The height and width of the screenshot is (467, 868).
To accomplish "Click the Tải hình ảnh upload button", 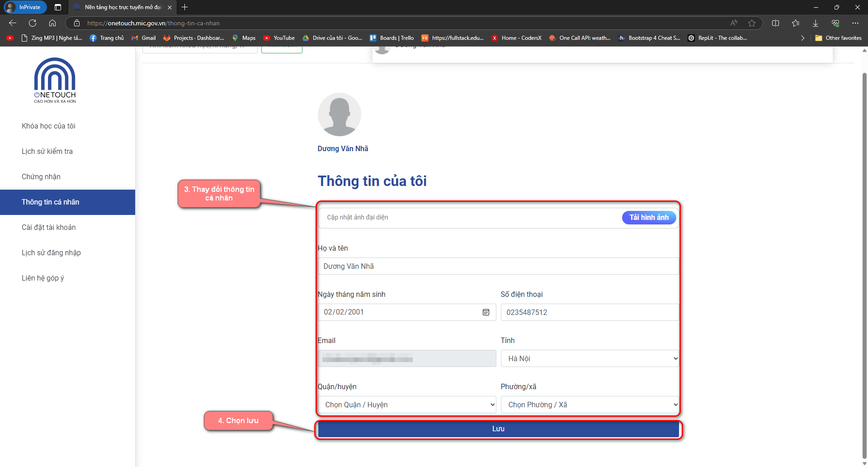I will coord(649,218).
